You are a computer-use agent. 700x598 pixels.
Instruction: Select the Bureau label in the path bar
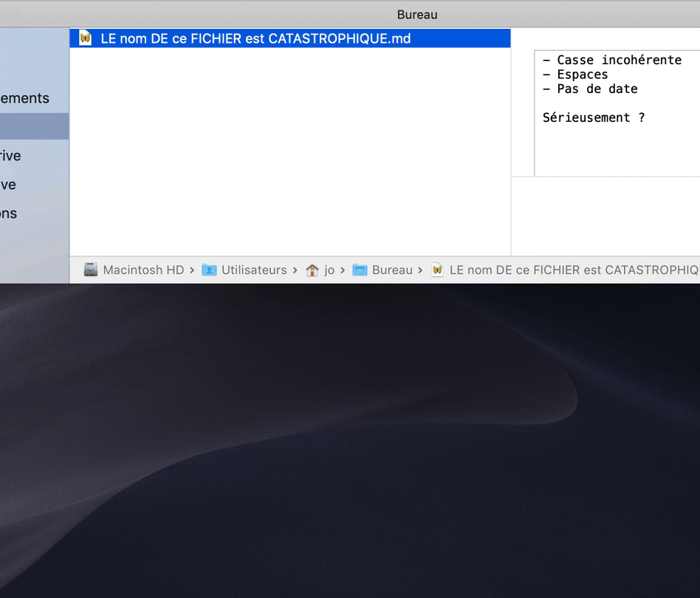coord(392,270)
